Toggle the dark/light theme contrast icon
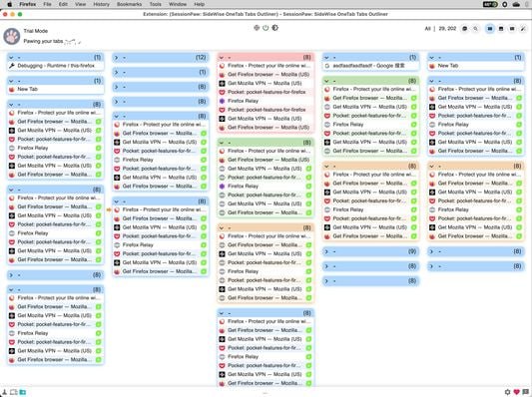 pyautogui.click(x=275, y=28)
